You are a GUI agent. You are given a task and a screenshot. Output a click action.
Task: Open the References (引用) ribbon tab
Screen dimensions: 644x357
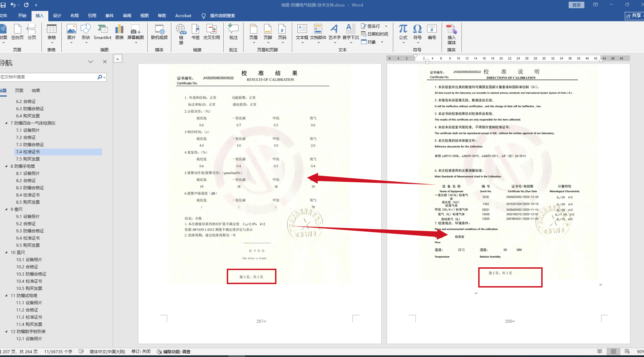pyautogui.click(x=92, y=16)
